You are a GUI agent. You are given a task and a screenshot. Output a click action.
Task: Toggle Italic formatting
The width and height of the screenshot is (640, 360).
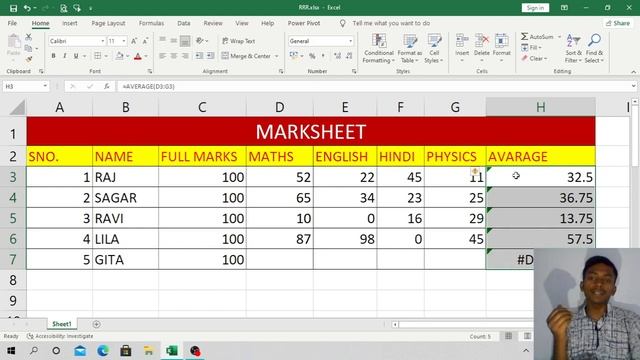click(x=64, y=56)
